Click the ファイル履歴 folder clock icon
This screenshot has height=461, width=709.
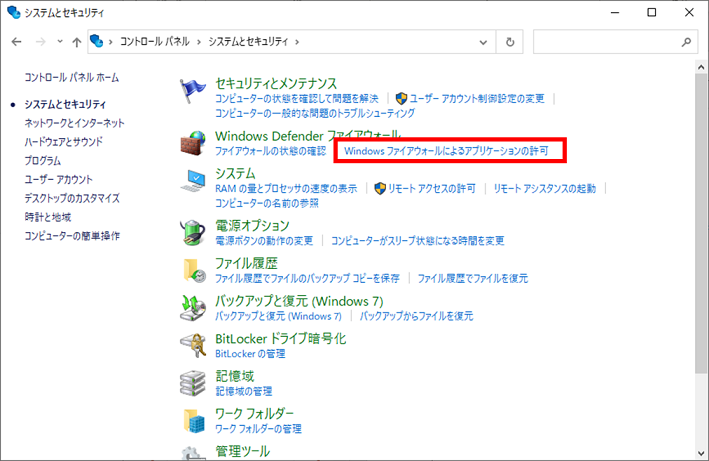pyautogui.click(x=194, y=271)
